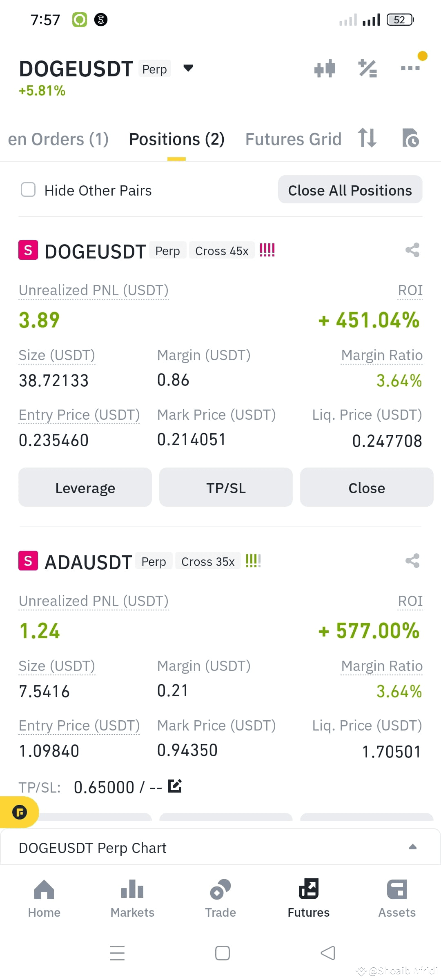Tap the DOGEUSDT Leverage button

pyautogui.click(x=85, y=488)
